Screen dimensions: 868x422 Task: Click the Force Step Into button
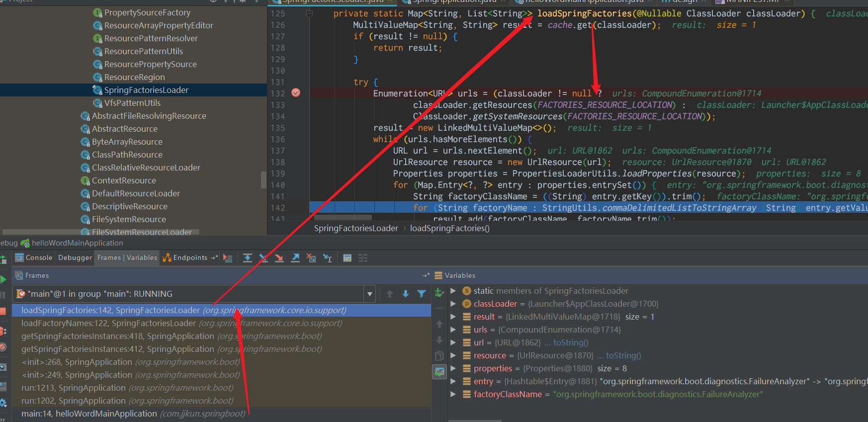pos(279,258)
